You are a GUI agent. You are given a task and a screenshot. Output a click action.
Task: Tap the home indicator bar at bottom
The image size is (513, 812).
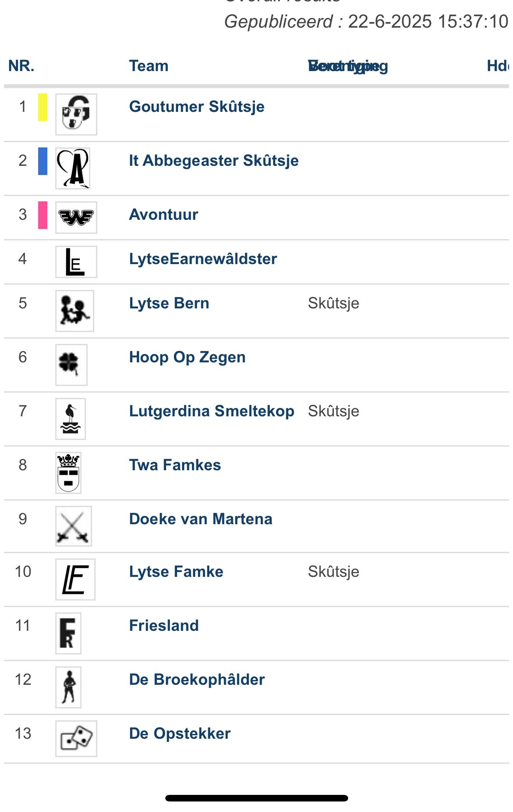(256, 798)
